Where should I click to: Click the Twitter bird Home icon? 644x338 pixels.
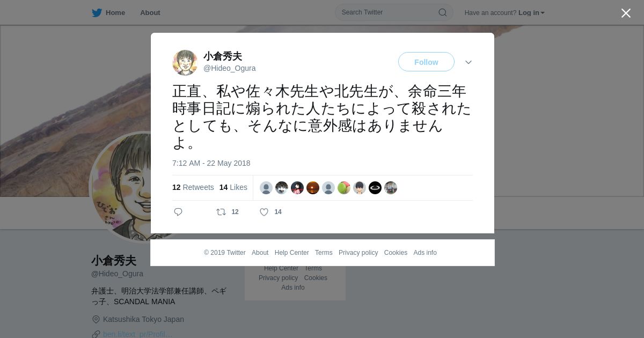coord(97,13)
